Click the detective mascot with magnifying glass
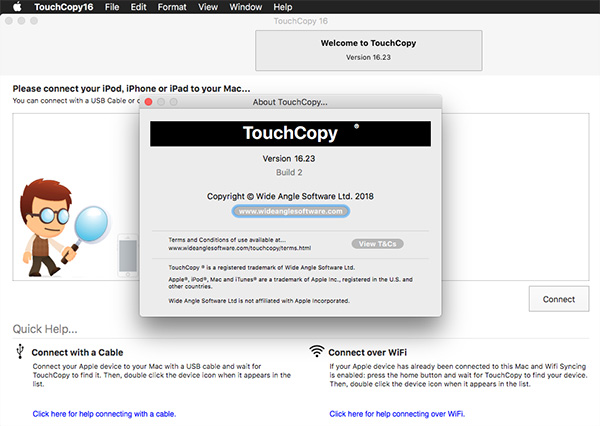The image size is (600, 426). pos(64,228)
